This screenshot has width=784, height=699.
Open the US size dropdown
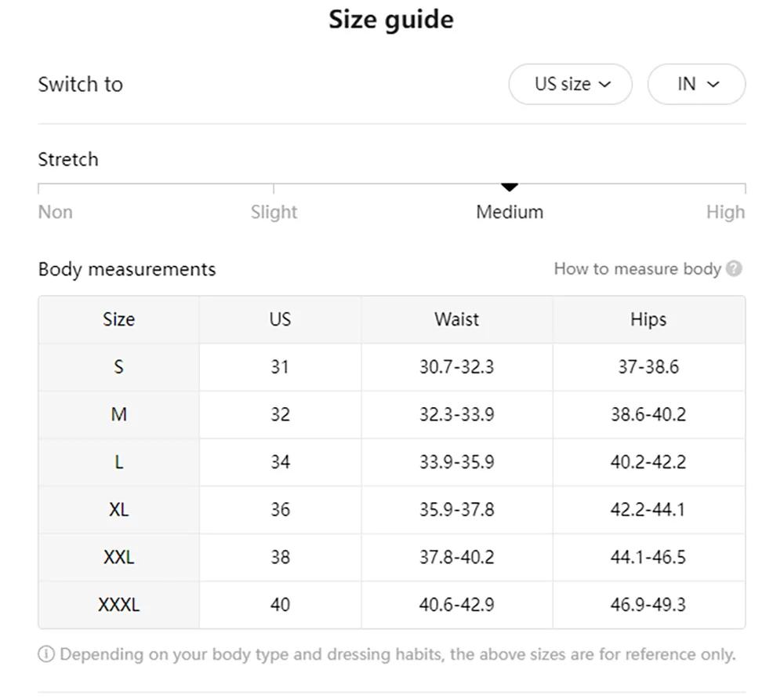point(571,84)
